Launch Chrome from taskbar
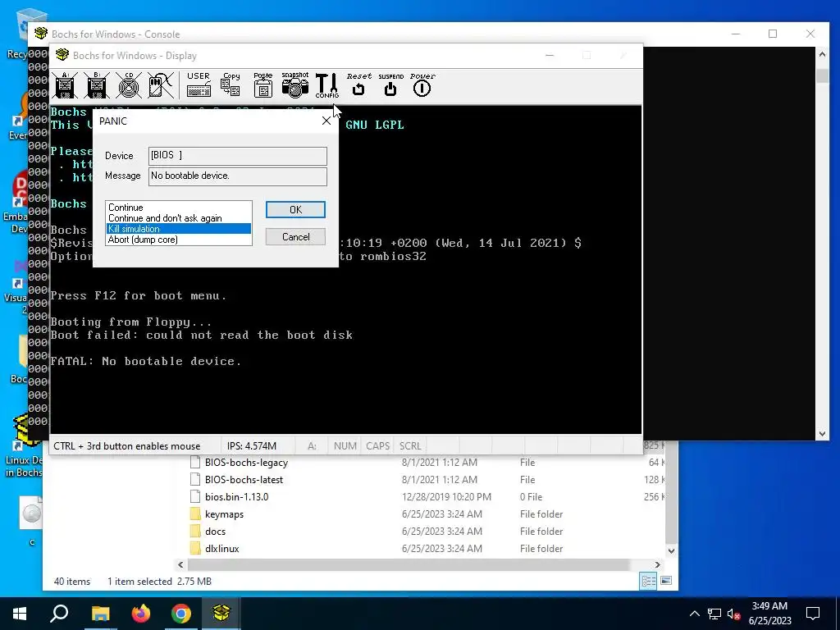This screenshot has height=630, width=840. (x=181, y=614)
